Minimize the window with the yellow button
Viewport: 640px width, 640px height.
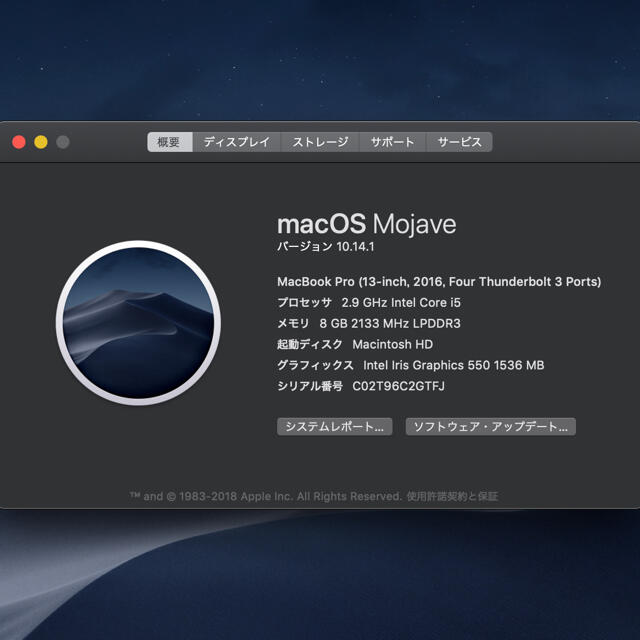(x=41, y=142)
